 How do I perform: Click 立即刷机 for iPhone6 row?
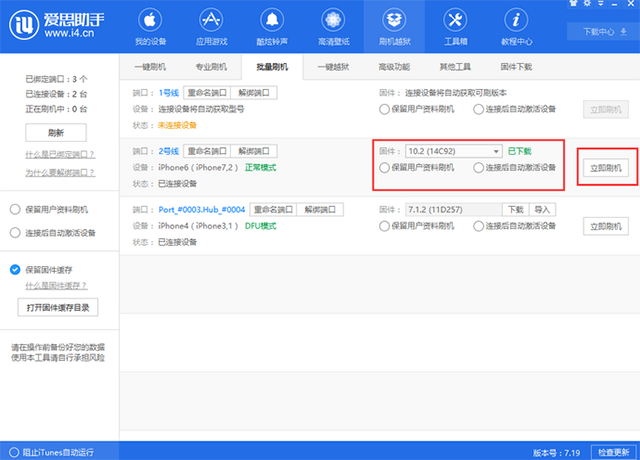pyautogui.click(x=606, y=169)
